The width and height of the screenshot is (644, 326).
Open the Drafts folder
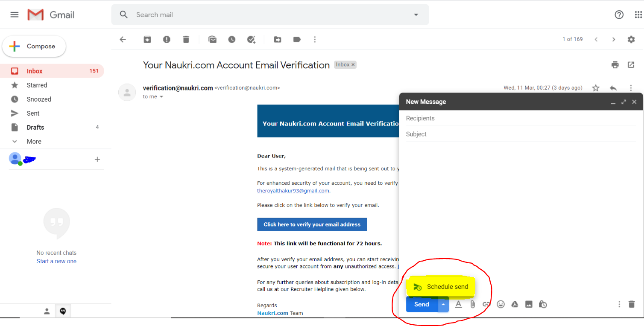52,127
